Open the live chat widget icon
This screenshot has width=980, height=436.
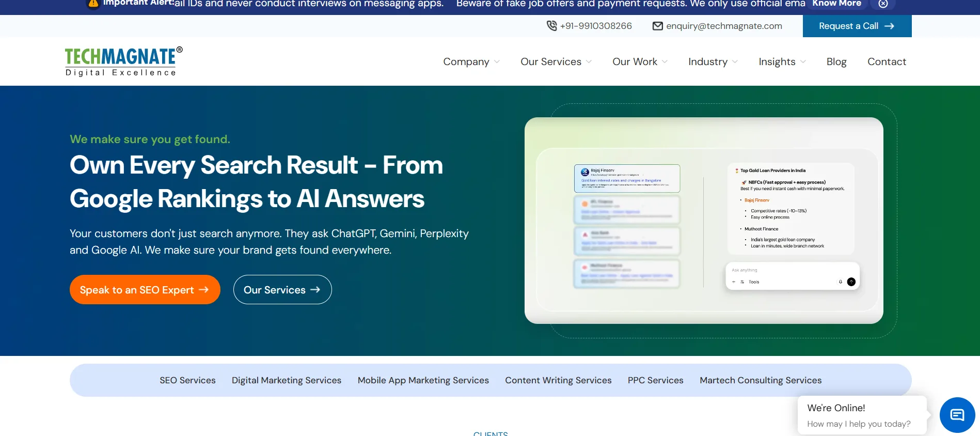click(957, 415)
